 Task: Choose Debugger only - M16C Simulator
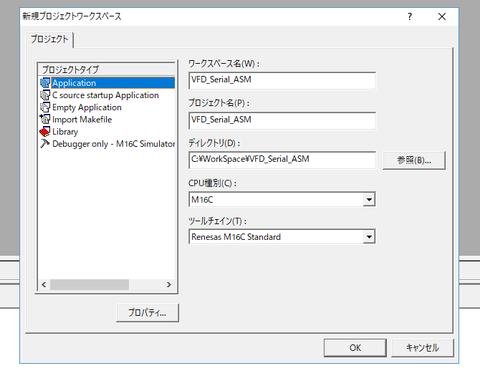(x=114, y=144)
